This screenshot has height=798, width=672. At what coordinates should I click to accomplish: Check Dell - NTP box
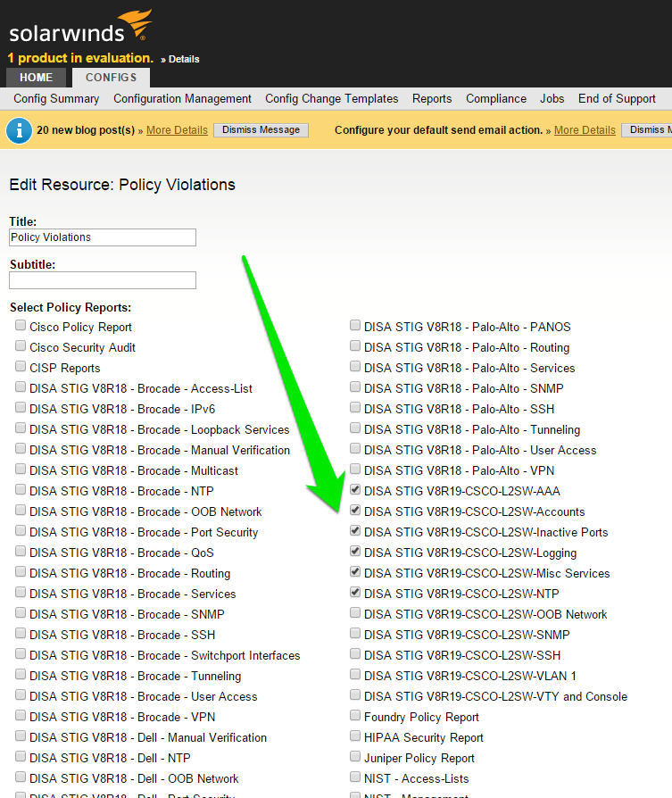point(21,756)
